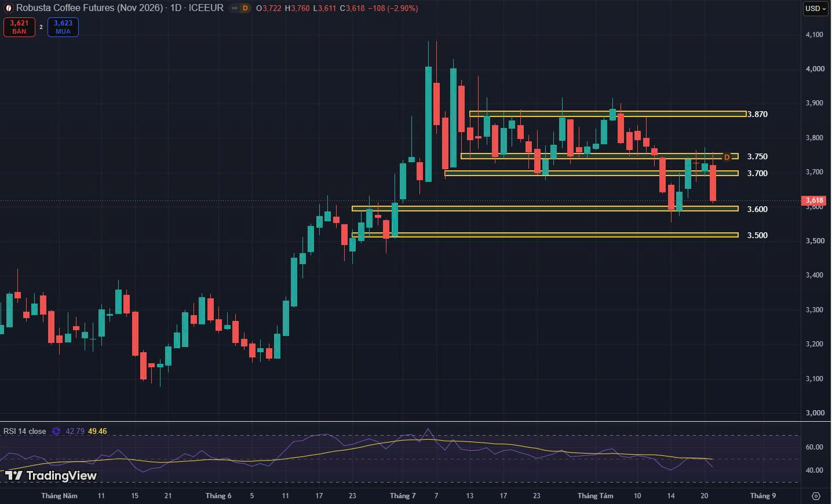Click the orange D marker on the chart

727,157
